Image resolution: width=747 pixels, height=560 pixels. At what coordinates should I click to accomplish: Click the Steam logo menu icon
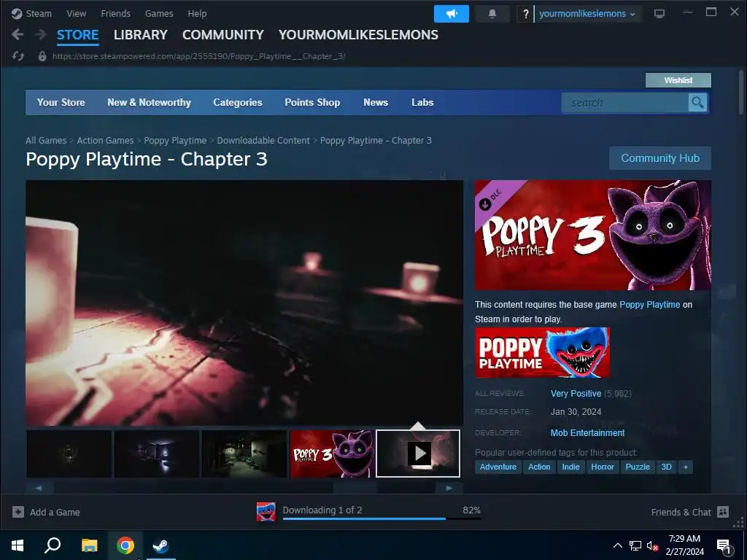[x=17, y=13]
